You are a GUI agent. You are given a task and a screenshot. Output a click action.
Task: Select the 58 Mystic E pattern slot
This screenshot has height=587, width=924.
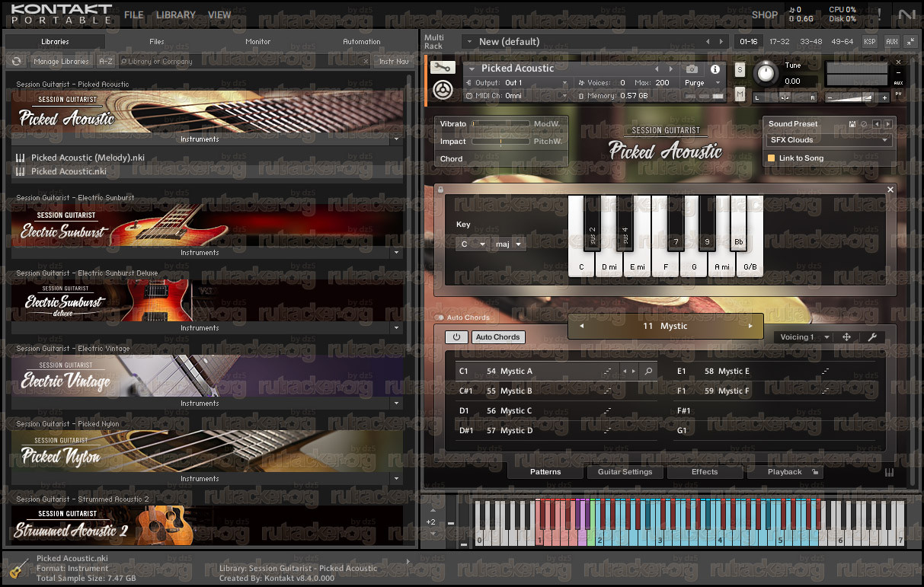777,371
